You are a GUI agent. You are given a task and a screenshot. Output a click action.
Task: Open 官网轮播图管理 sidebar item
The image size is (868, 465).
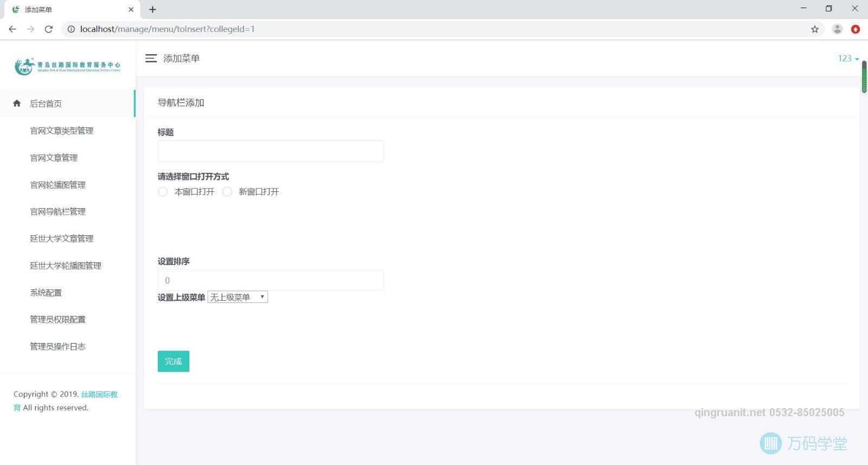58,185
